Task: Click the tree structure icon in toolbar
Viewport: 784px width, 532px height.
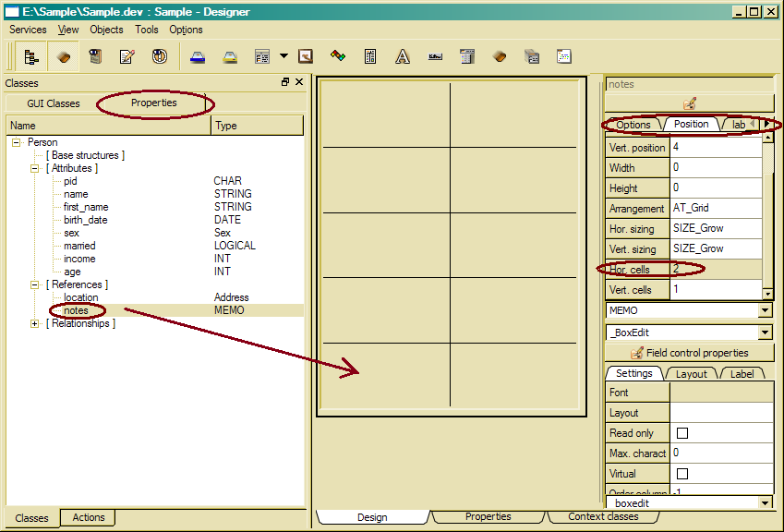Action: pos(30,56)
